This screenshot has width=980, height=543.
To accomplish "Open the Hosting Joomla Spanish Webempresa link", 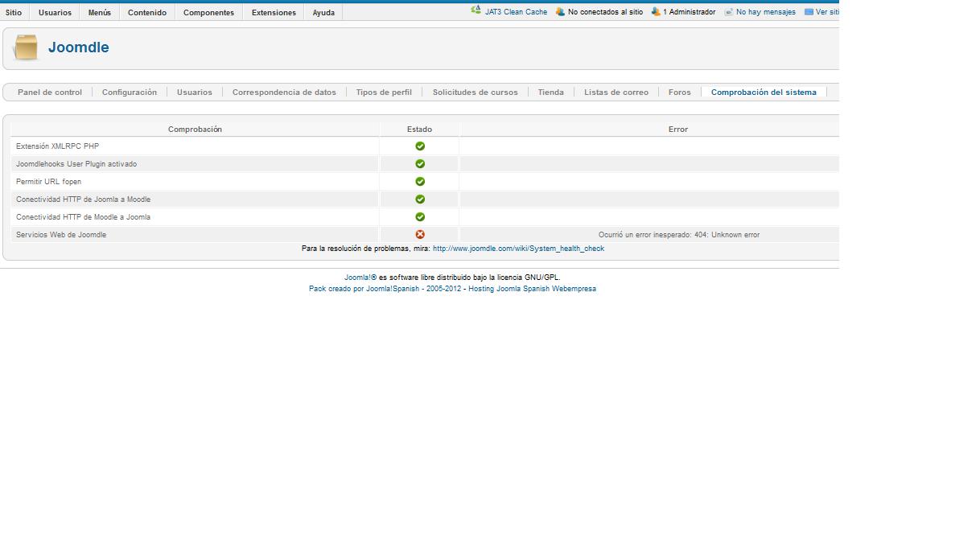I will pos(532,289).
